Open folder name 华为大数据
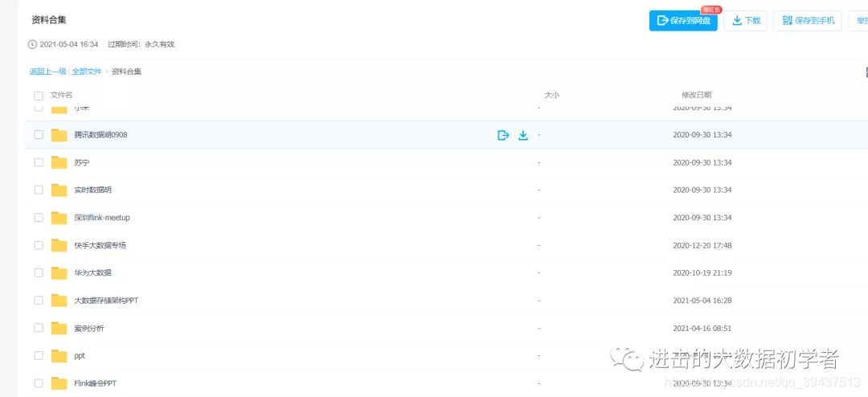This screenshot has height=397, width=868. point(93,273)
